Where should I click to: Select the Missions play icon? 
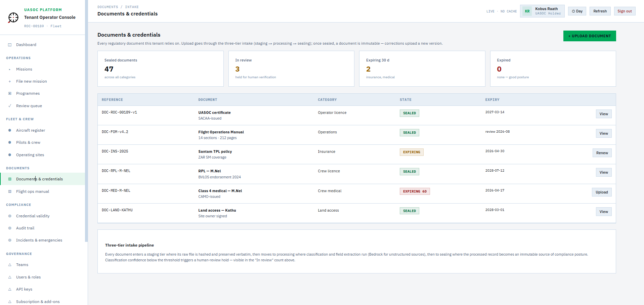pos(10,69)
